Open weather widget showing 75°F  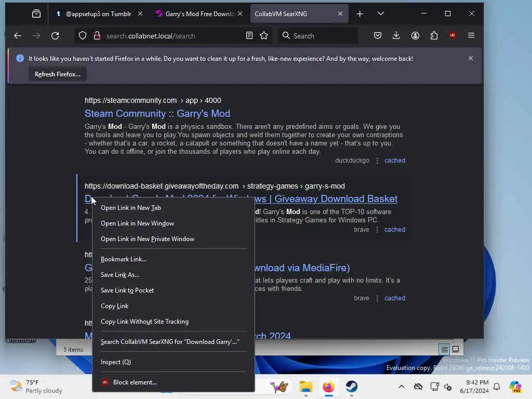(36, 387)
